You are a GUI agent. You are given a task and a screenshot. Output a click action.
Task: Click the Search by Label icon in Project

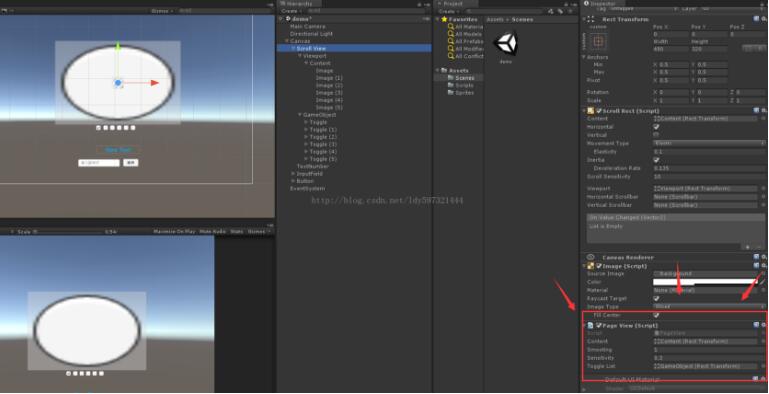click(560, 11)
